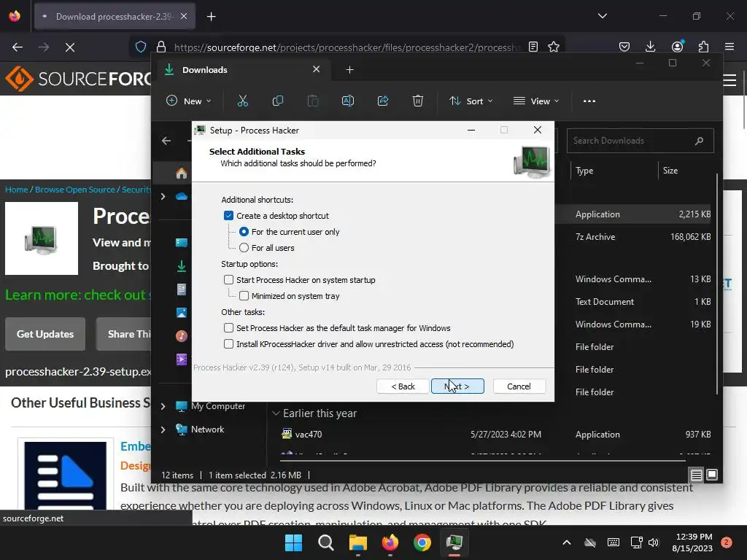747x560 pixels.
Task: Click the Paste icon in Explorer toolbar
Action: click(x=313, y=101)
